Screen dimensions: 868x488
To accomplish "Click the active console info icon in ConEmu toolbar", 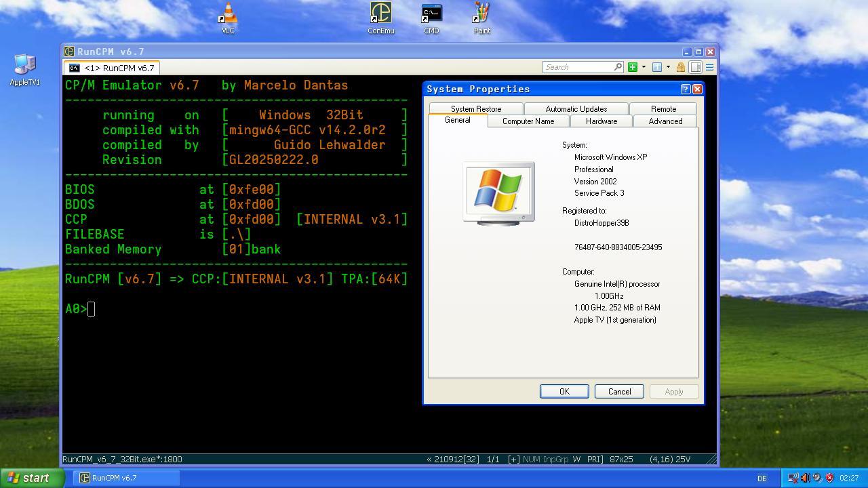I will click(656, 67).
